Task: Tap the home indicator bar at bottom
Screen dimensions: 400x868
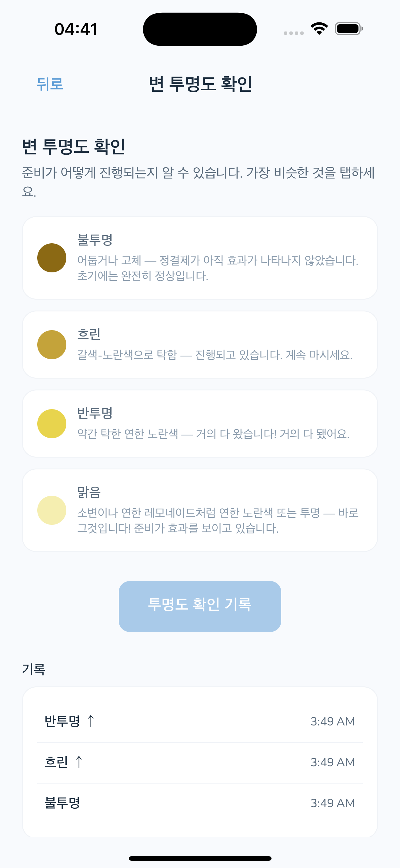Action: (200, 858)
